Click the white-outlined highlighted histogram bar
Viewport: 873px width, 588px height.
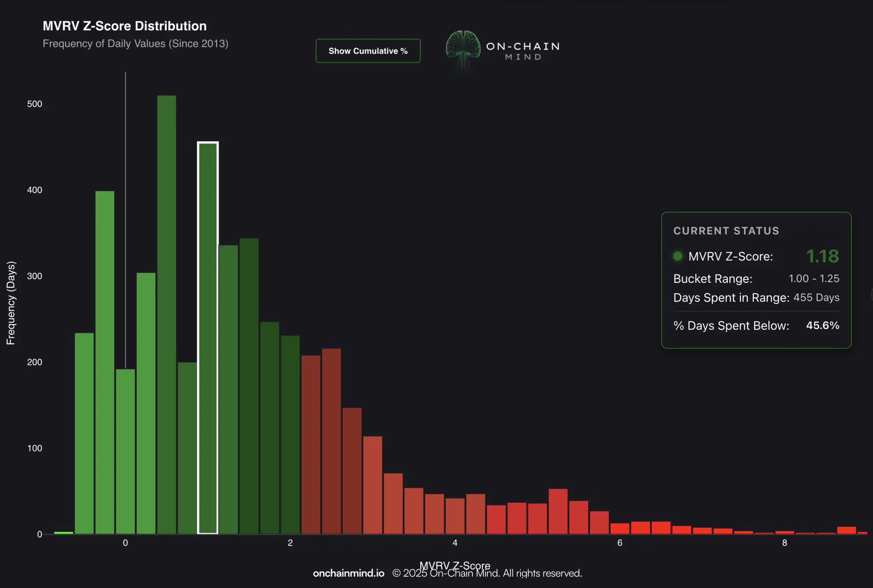click(x=208, y=337)
